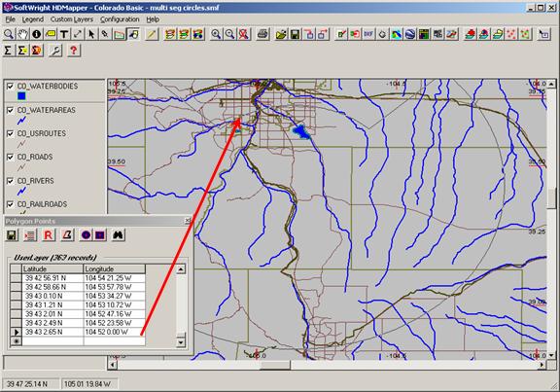Select the yellow label tool

tap(51, 34)
